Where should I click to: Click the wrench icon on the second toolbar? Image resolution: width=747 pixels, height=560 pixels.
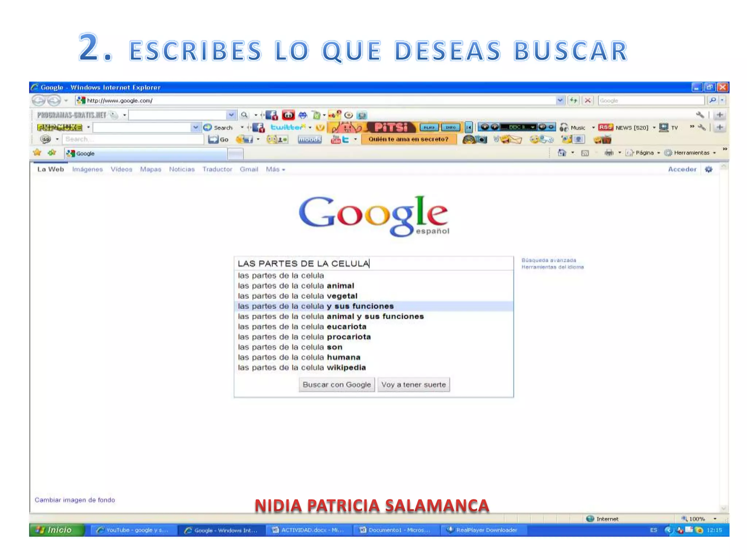coord(701,127)
